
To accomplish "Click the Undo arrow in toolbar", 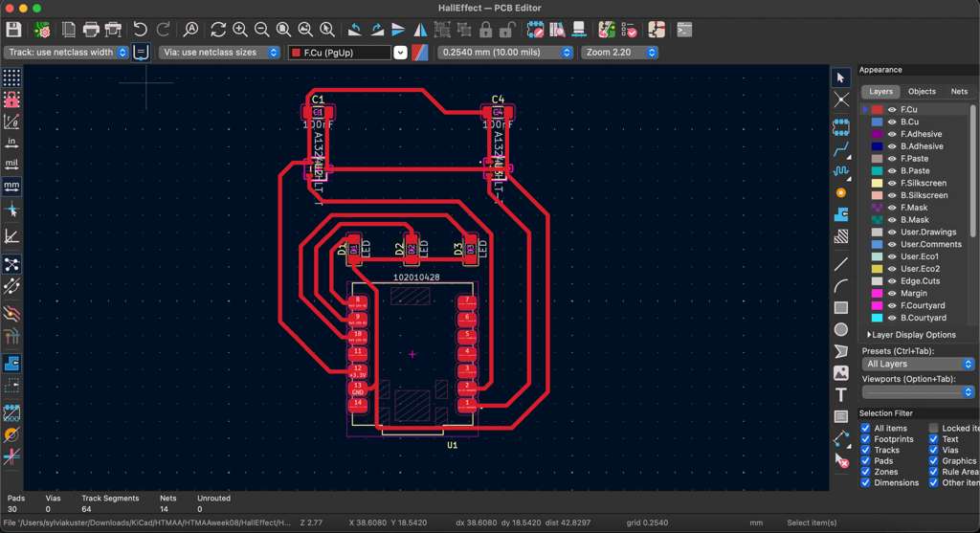I will 141,30.
